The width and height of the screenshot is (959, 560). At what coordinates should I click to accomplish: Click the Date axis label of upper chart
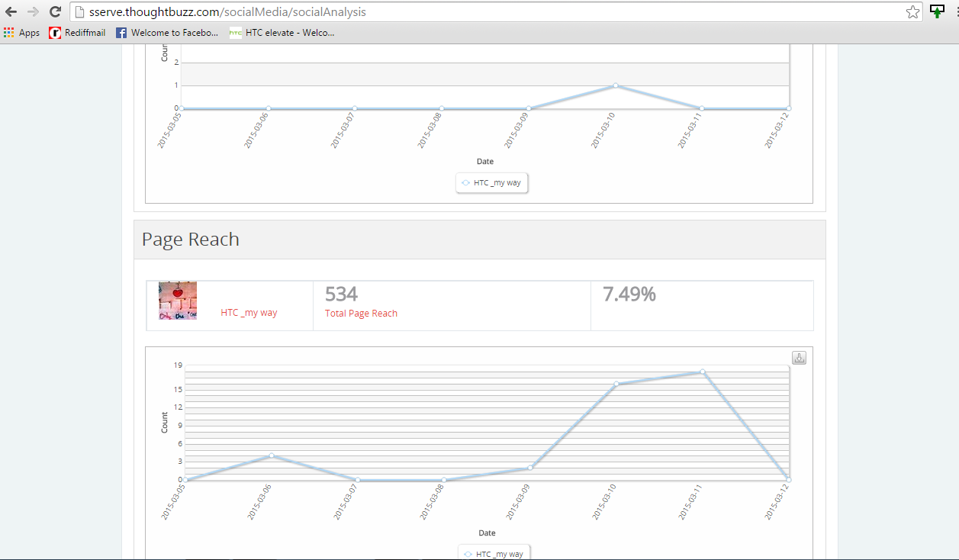[485, 162]
